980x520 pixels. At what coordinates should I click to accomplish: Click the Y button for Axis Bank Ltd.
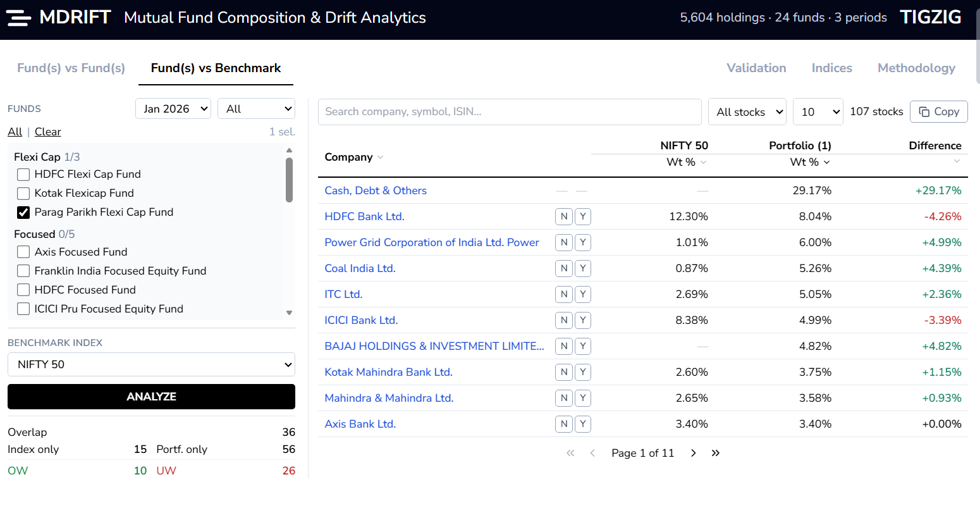(583, 424)
